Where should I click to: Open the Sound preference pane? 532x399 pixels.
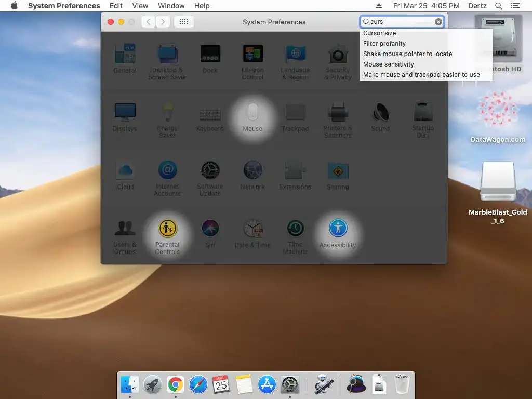(x=380, y=117)
